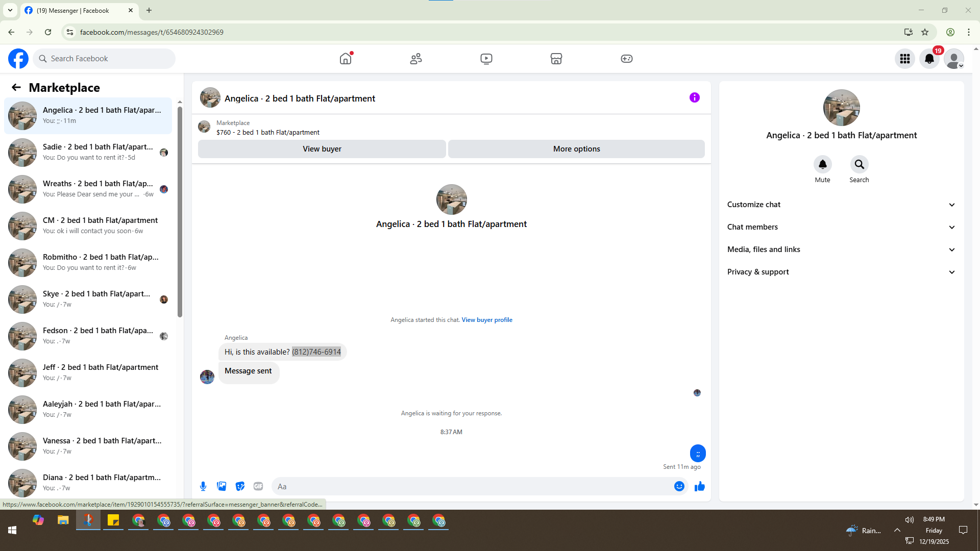980x551 pixels.
Task: Open the emoji picker in message box
Action: 679,486
